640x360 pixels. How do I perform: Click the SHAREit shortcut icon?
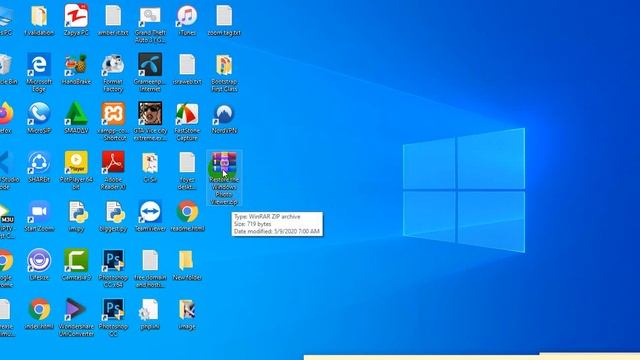tap(39, 162)
